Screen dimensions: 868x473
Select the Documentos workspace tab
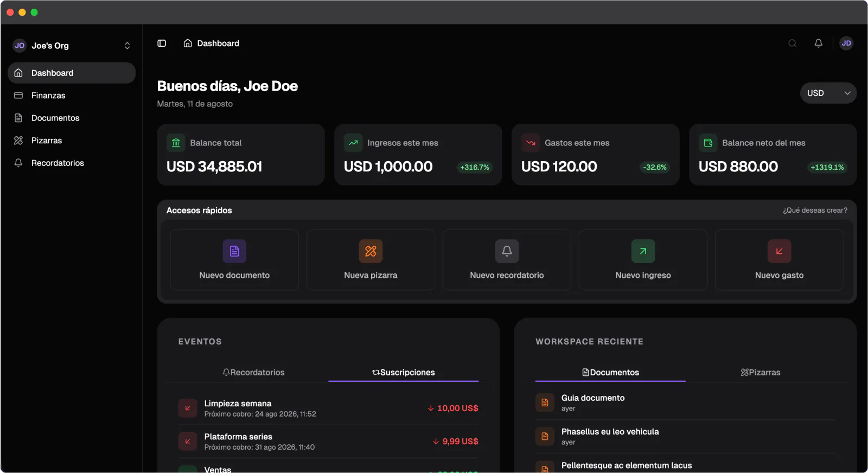610,372
